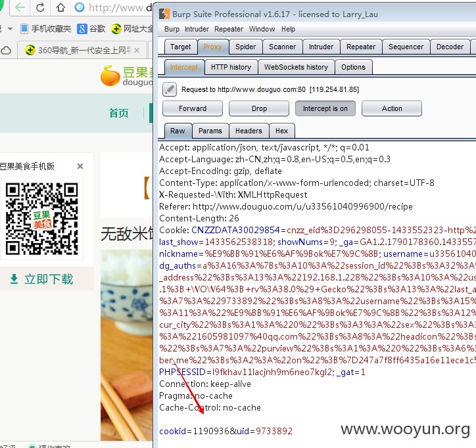Viewport: 476px width, 448px height.
Task: Click the Action button
Action: click(x=392, y=108)
